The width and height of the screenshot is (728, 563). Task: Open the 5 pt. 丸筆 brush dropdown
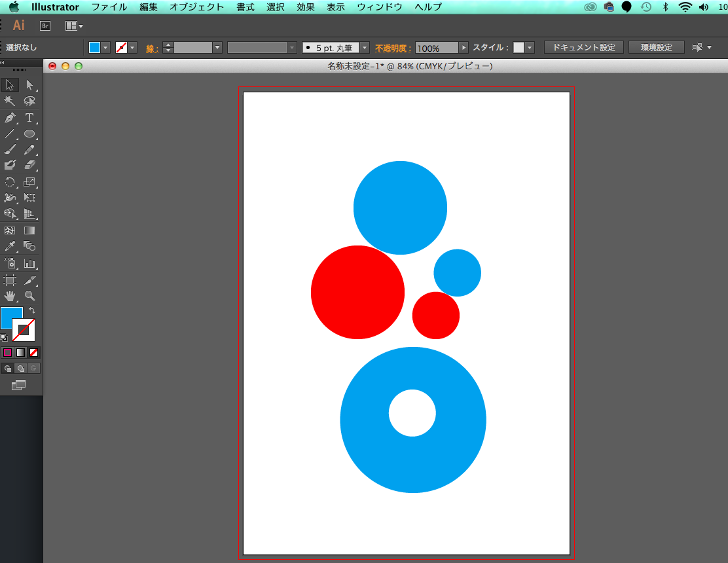[x=364, y=47]
